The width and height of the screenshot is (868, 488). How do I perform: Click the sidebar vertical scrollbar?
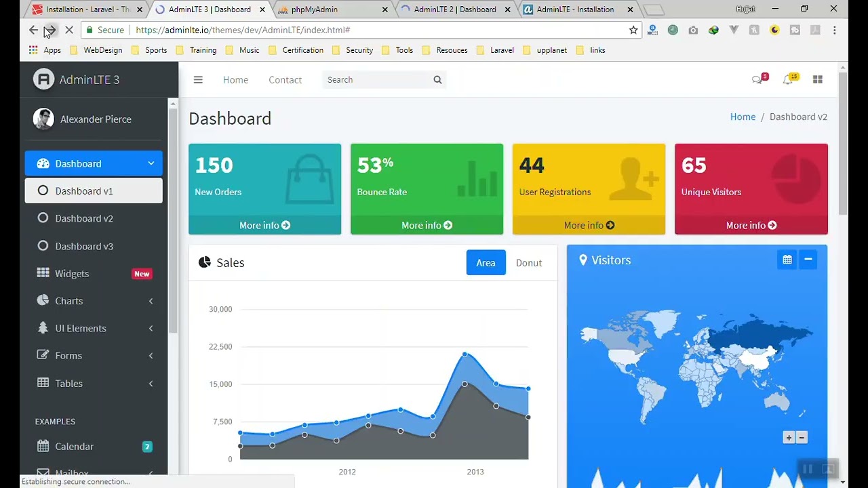click(x=173, y=220)
